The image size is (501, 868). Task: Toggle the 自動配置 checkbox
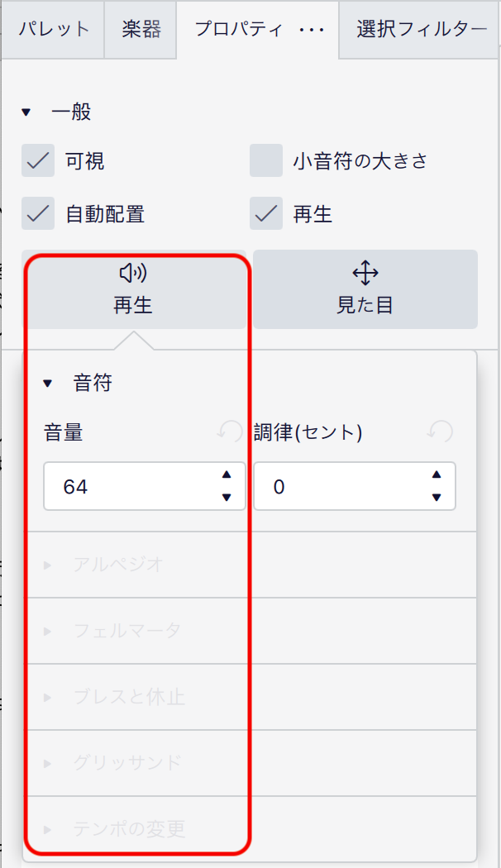38,214
